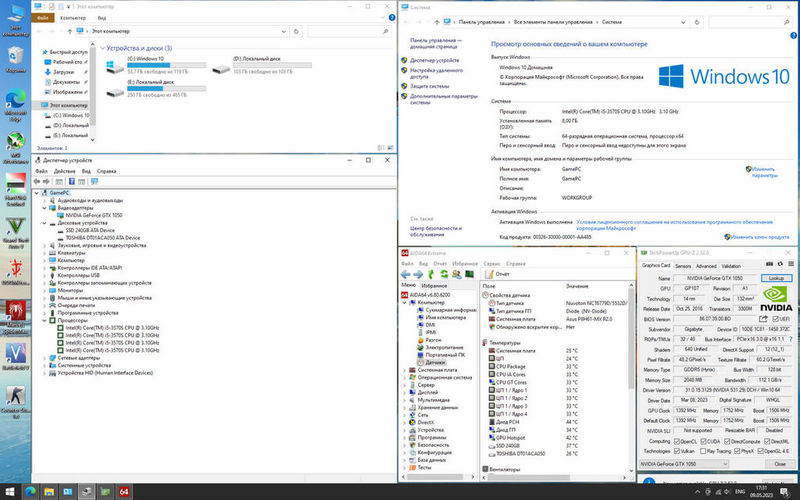Open the GPU-Z hamburger menu icon

790,264
